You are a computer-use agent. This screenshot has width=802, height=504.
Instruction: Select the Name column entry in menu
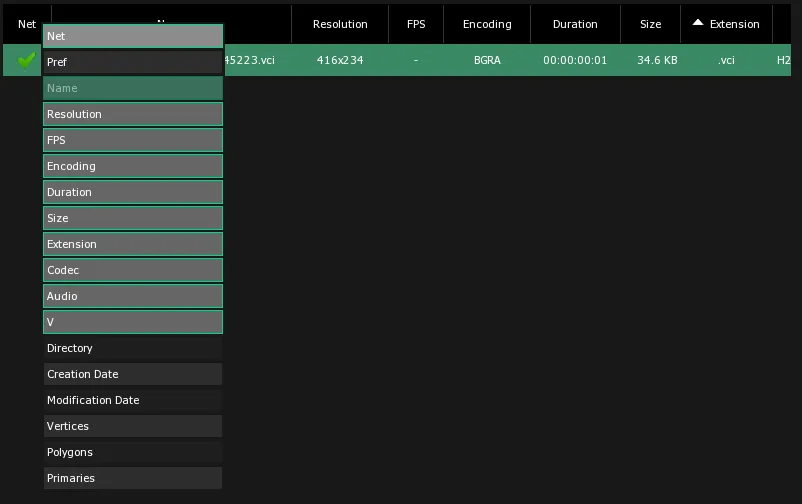[x=133, y=88]
